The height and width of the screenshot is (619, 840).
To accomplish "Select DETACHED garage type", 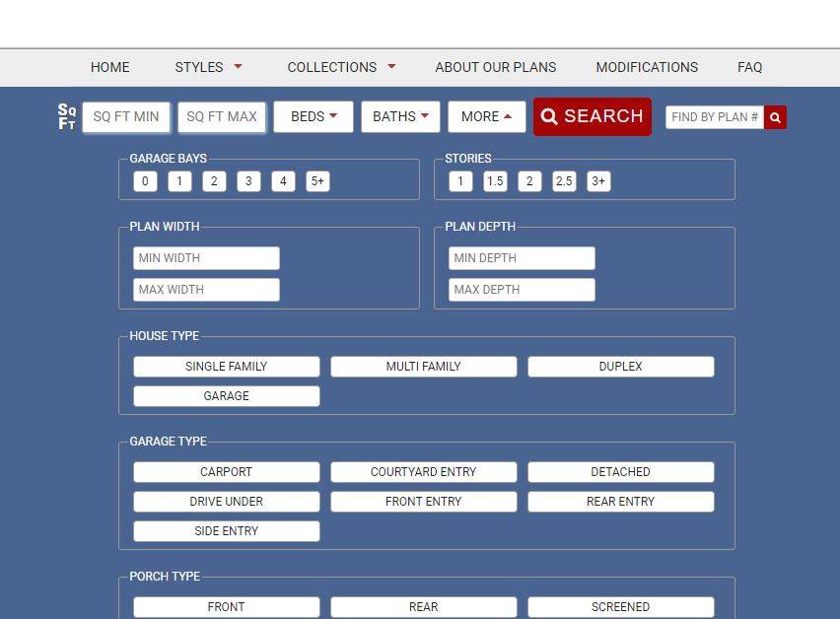I will (x=621, y=472).
